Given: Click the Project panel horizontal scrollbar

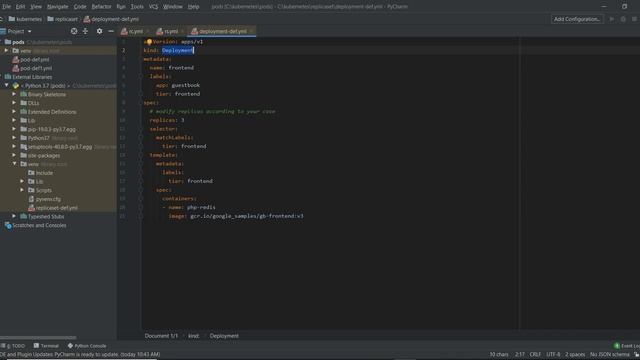Looking at the screenshot, I should pyautogui.click(x=38, y=338).
